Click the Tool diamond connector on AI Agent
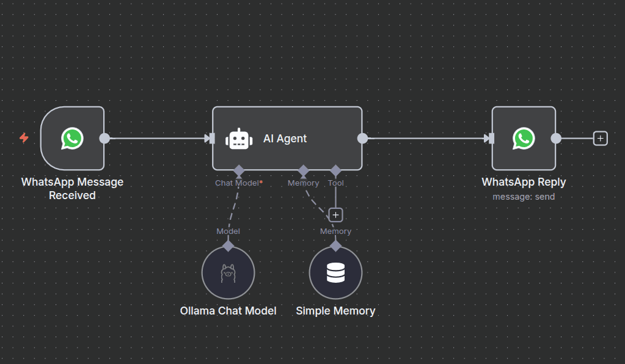Viewport: 625px width, 364px height. 335,170
